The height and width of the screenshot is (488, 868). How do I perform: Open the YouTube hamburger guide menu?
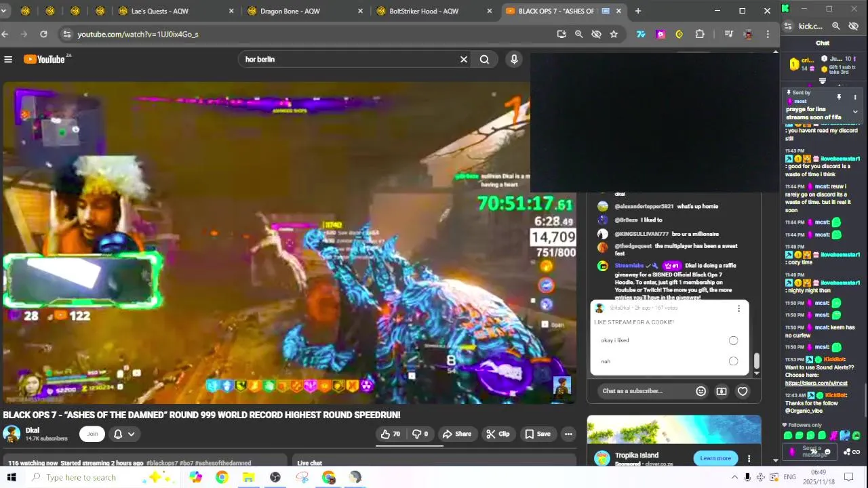point(8,60)
